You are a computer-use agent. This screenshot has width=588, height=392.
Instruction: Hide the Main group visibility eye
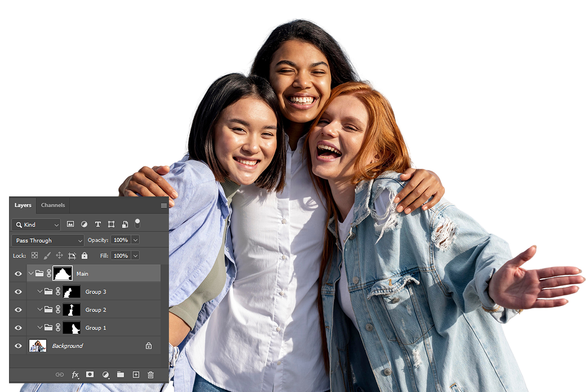coord(18,274)
